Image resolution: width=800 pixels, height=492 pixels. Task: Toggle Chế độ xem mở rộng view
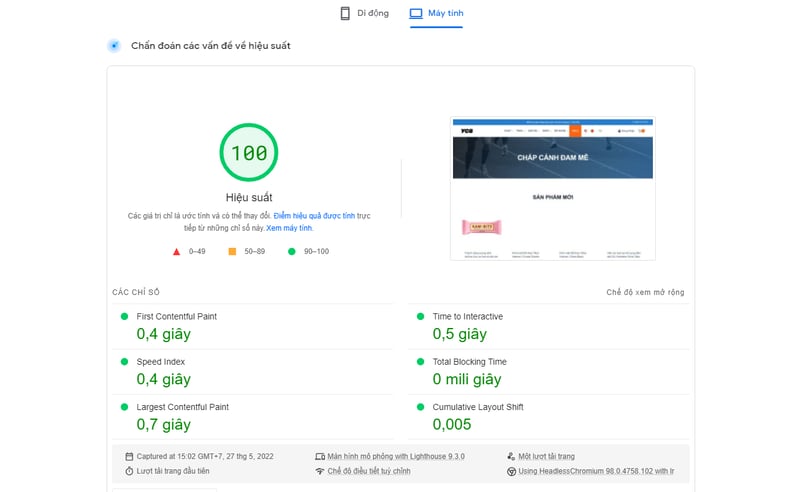(645, 292)
